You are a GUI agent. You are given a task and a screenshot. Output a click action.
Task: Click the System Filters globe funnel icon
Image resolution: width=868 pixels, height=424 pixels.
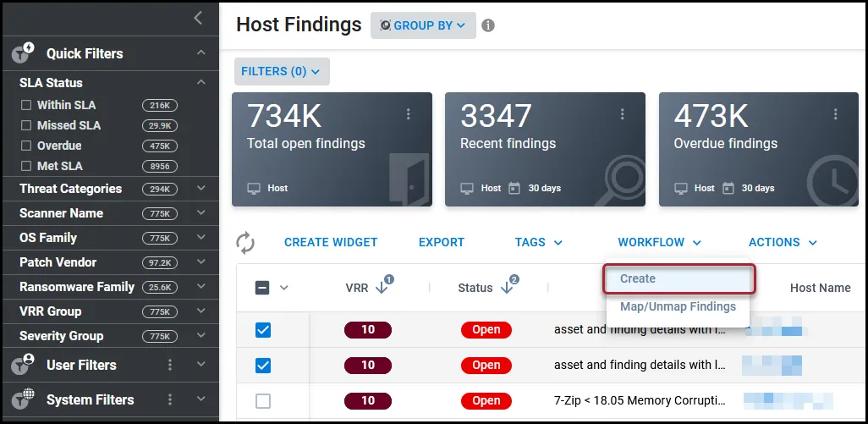[x=23, y=399]
